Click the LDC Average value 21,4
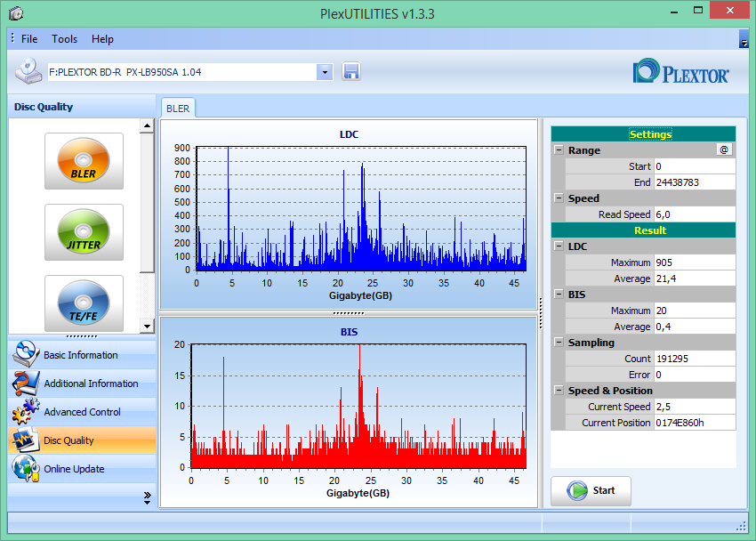The image size is (756, 541). coord(695,279)
